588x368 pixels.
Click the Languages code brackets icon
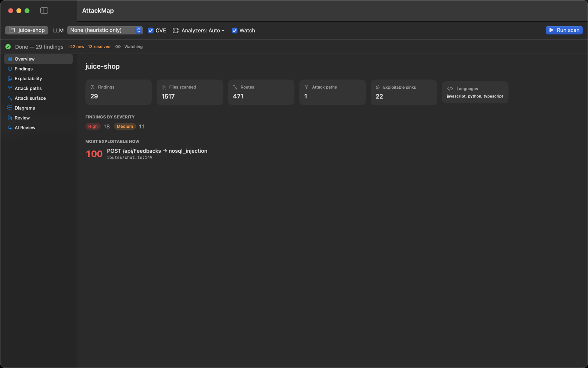[450, 89]
